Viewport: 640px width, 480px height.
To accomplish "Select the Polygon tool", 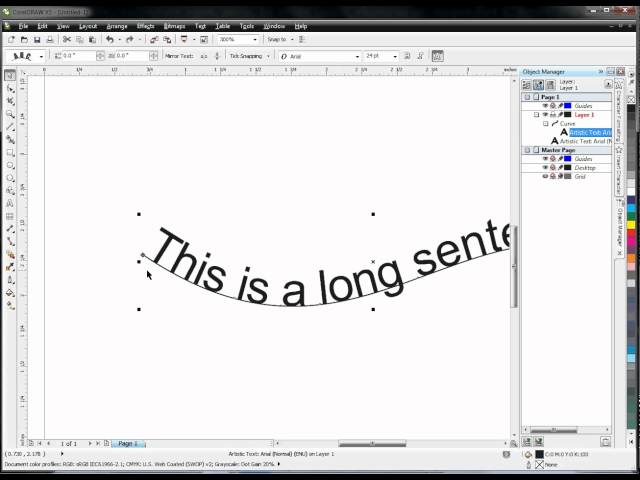I will click(x=10, y=178).
